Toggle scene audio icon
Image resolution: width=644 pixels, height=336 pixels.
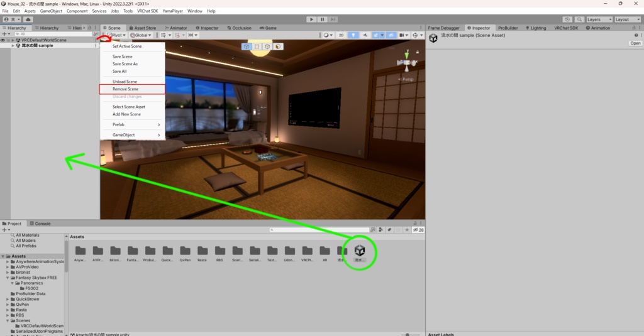(365, 35)
